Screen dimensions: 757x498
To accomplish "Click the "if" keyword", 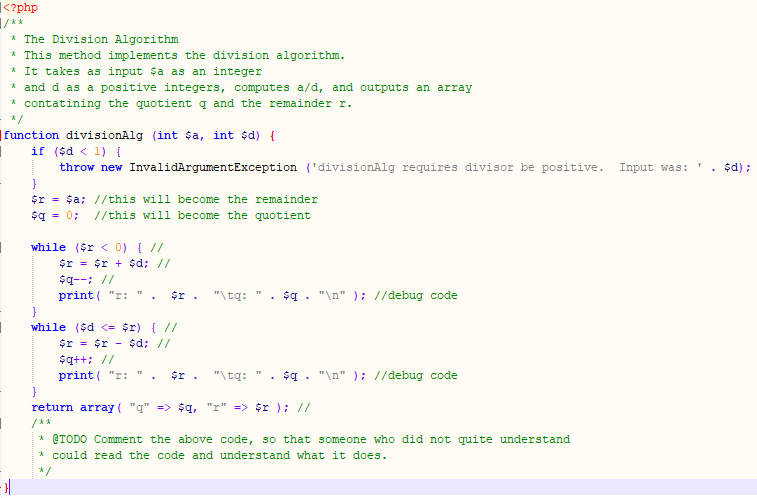I will pyautogui.click(x=38, y=151).
